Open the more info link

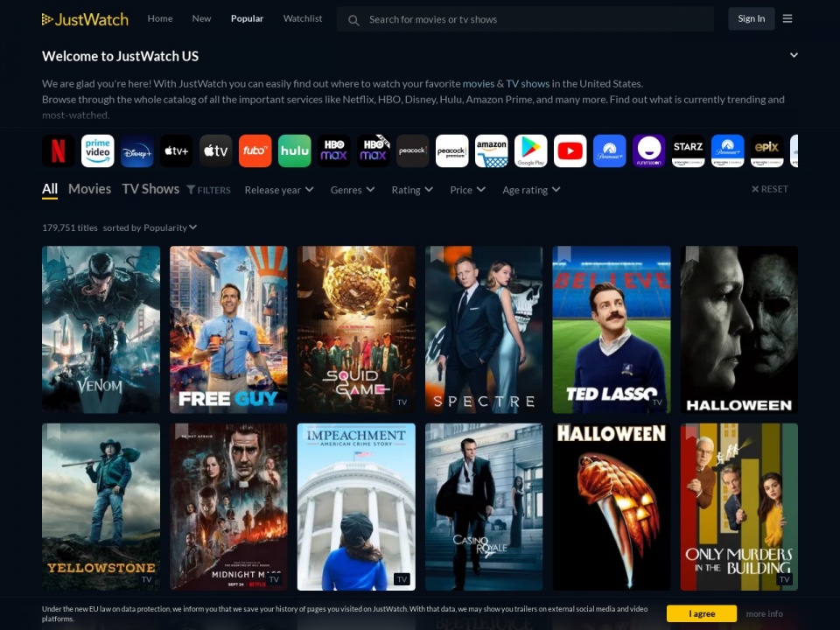coord(765,614)
